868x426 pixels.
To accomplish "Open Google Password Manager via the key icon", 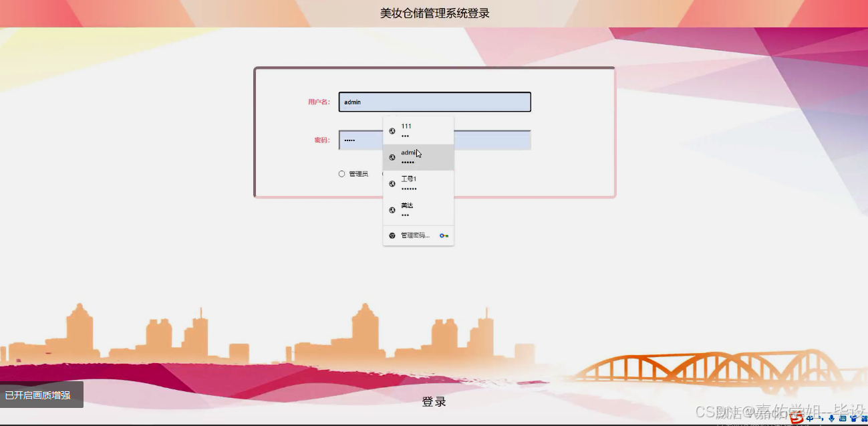I will [x=442, y=235].
